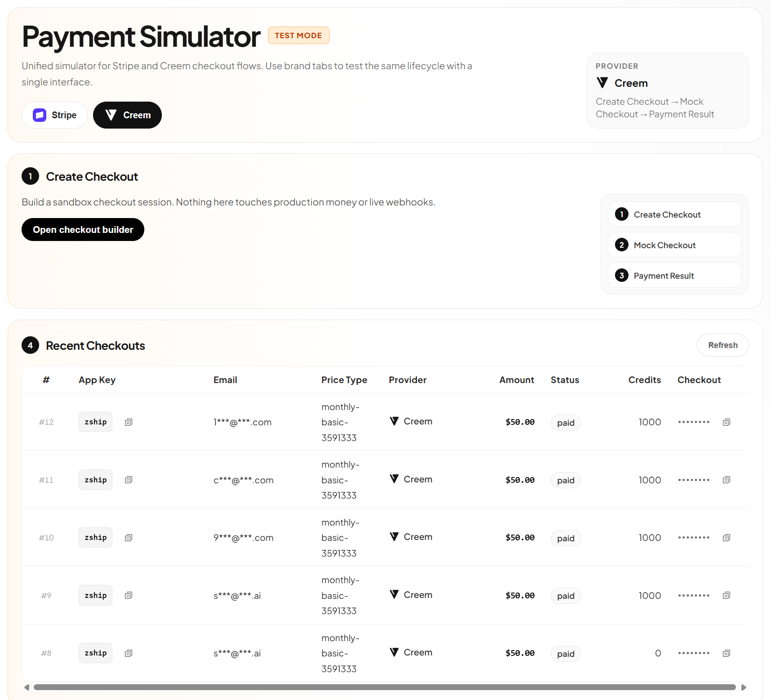
Task: Click the paid status badge in row #12
Action: 566,423
